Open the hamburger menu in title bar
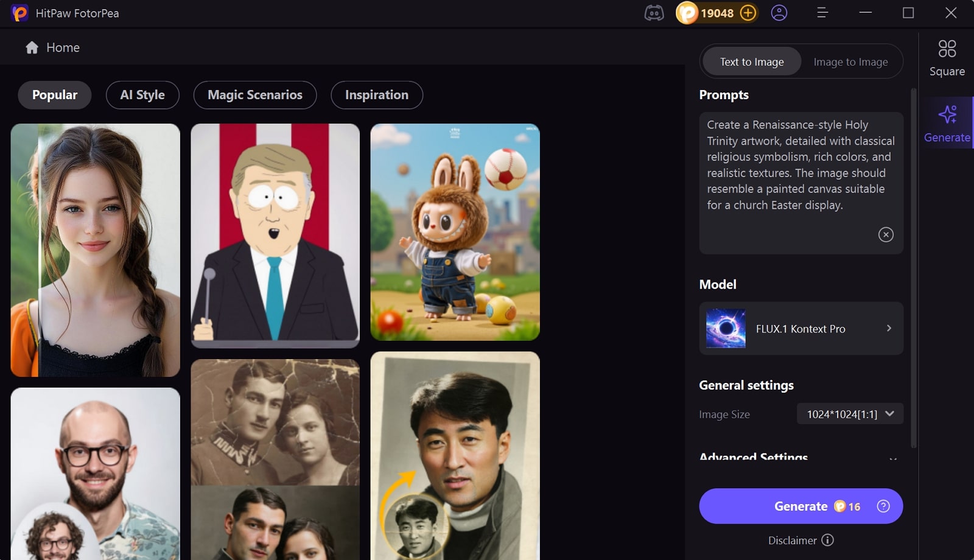Screen dimensions: 974x560 (822, 13)
